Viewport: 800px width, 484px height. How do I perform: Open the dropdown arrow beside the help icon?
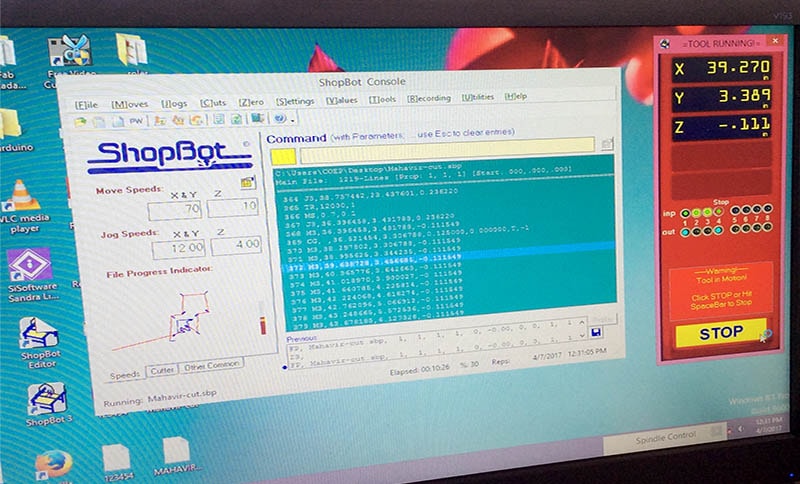pos(292,120)
